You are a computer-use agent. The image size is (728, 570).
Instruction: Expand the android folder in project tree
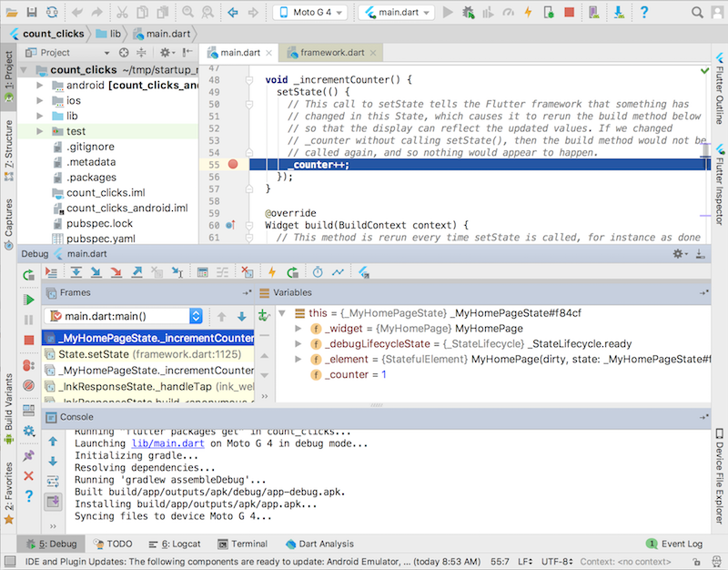(x=40, y=86)
